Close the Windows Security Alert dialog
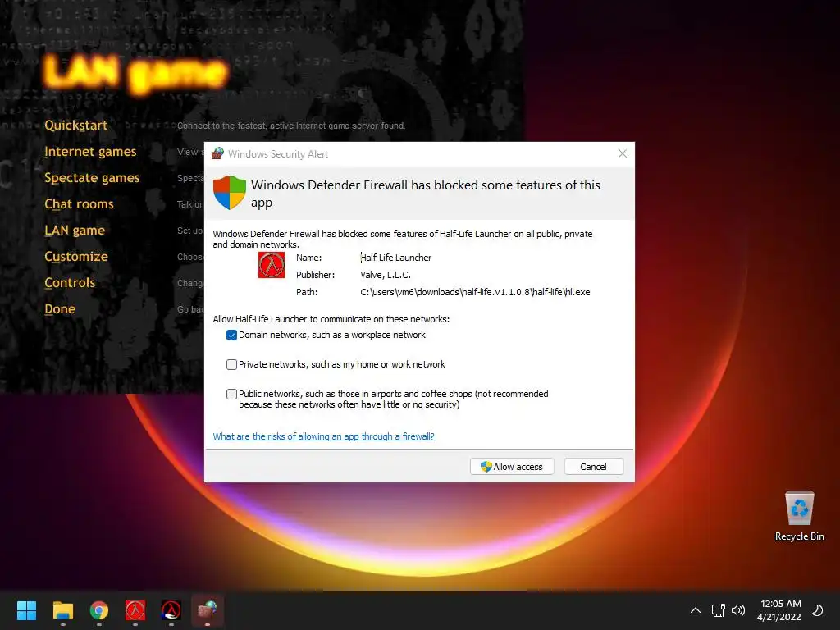The width and height of the screenshot is (840, 630). 622,153
